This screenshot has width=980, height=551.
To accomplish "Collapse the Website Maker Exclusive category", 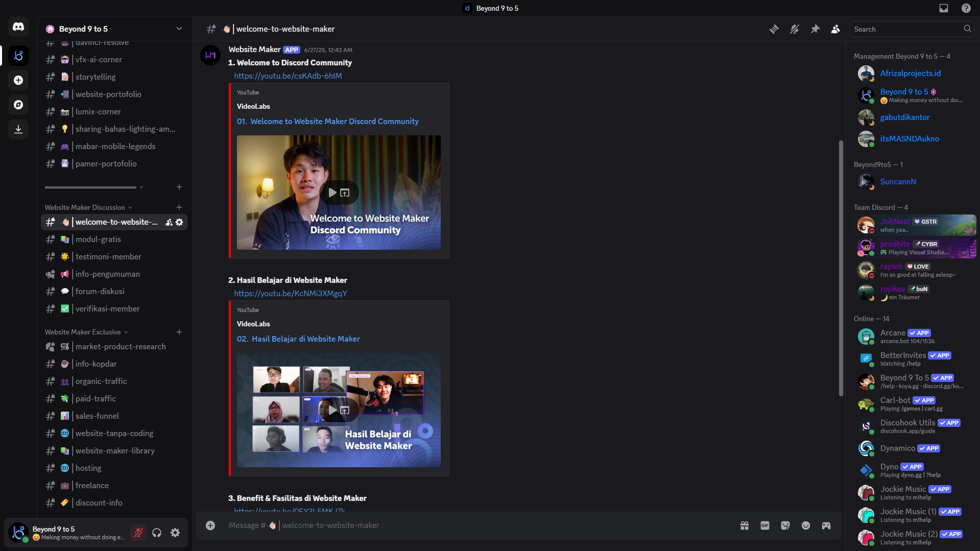I will [x=86, y=332].
